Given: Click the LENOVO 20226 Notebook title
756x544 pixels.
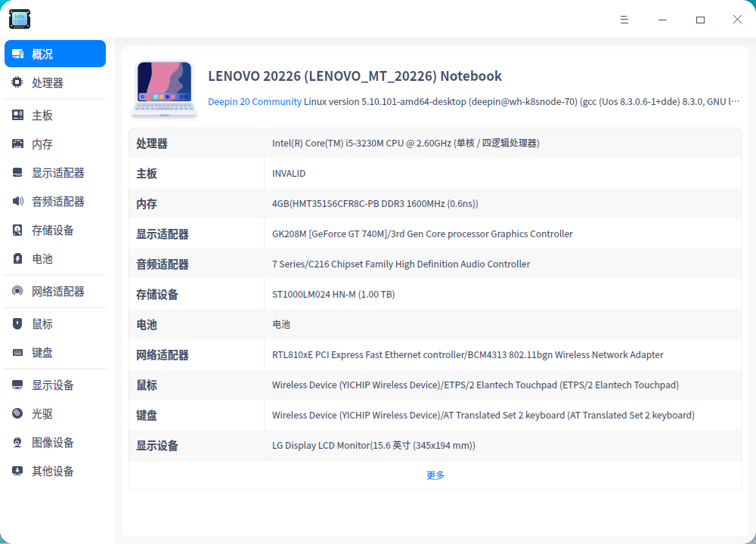Looking at the screenshot, I should (x=355, y=76).
